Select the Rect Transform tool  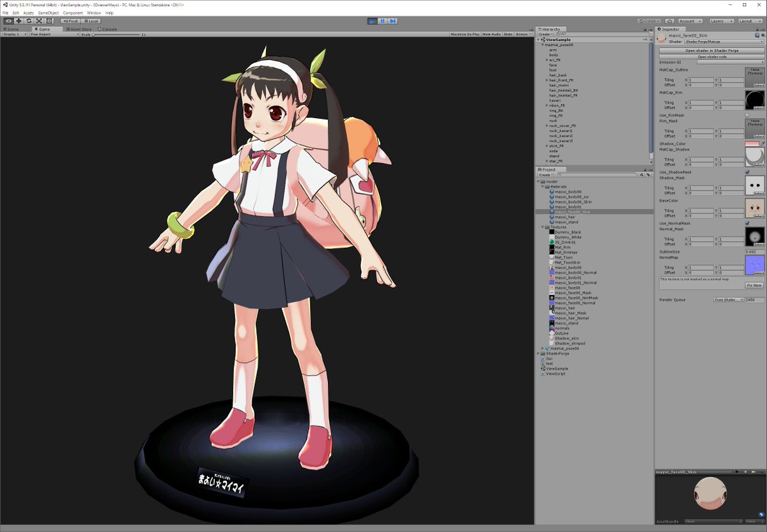coord(49,21)
